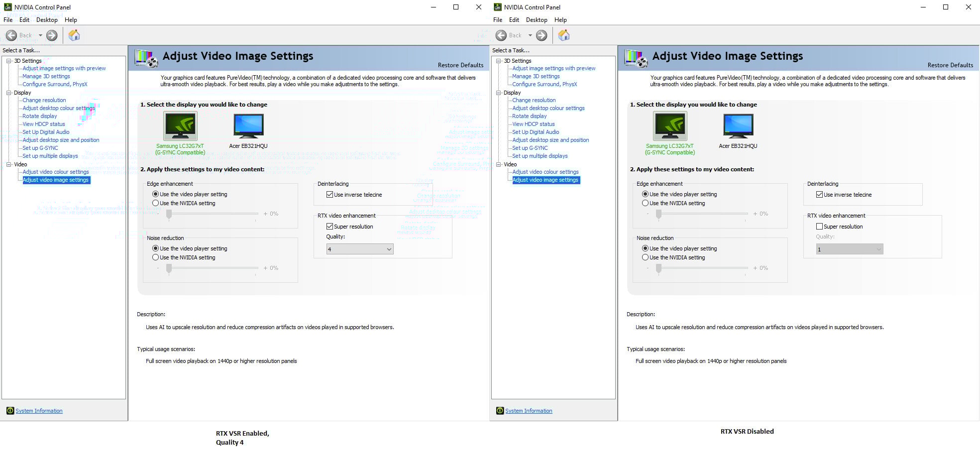Click the Back navigation arrow icon

[x=12, y=35]
